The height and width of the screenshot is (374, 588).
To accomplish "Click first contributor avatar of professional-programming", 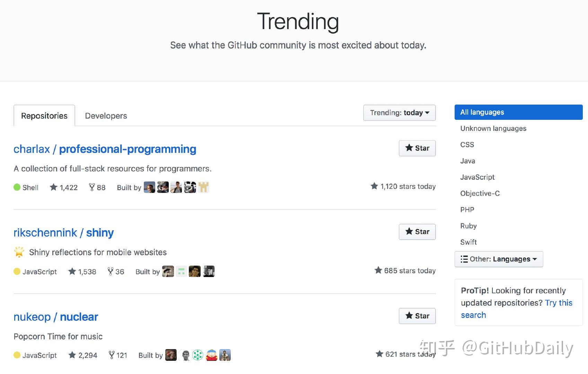I will click(x=149, y=187).
